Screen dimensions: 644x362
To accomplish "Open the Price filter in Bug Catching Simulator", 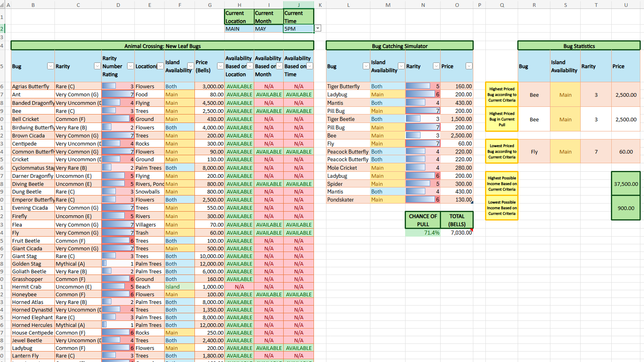I will point(469,66).
